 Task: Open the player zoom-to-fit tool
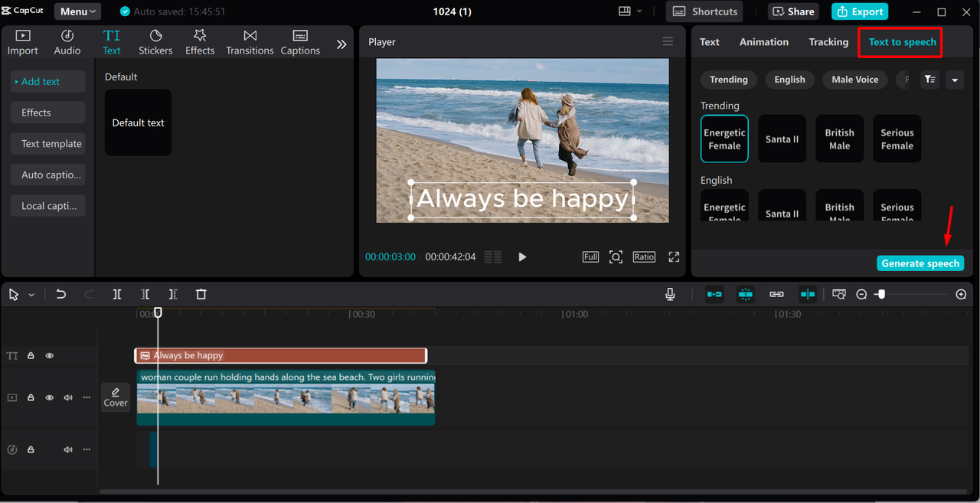616,257
